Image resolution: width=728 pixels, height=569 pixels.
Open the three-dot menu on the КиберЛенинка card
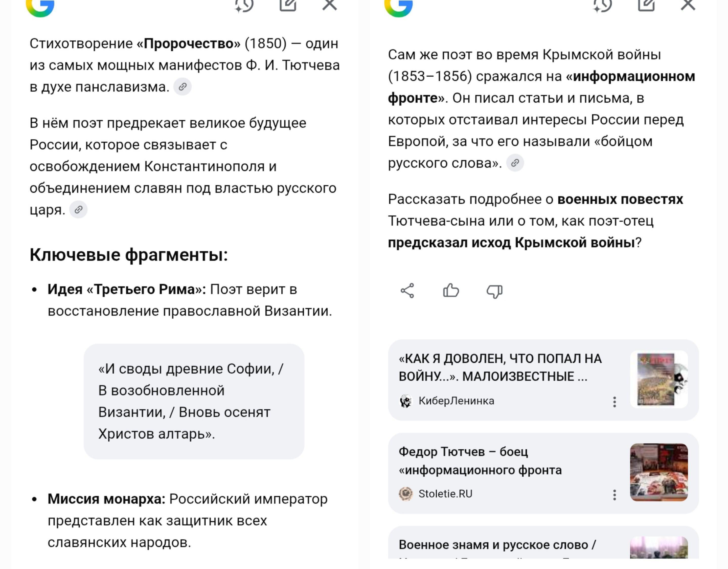614,402
